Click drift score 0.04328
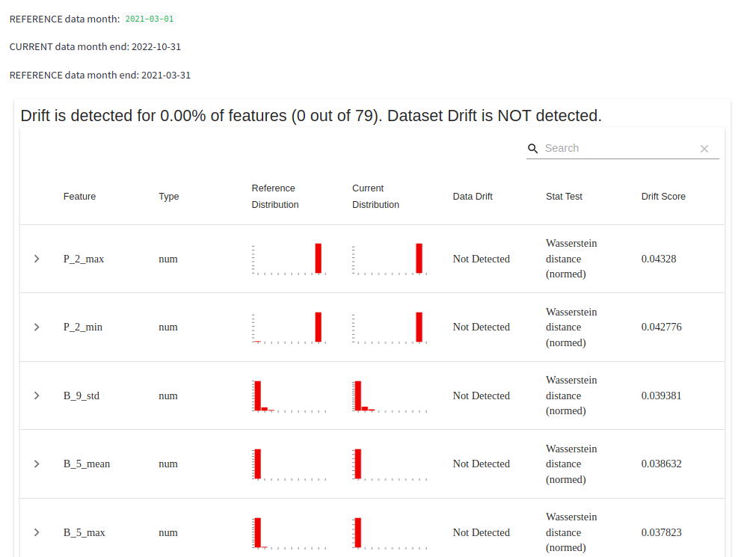 point(659,259)
